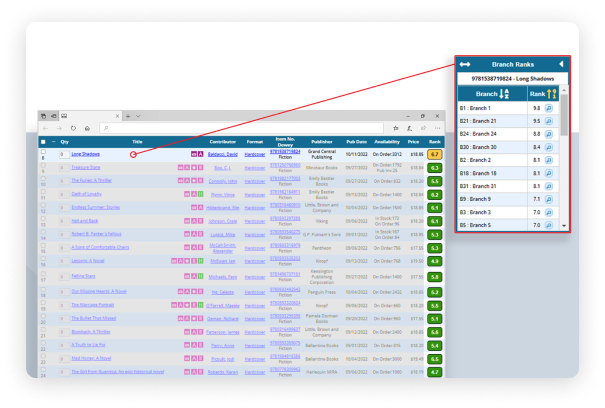605x408 pixels.
Task: Click the minus collapse control in table header
Action: 53,142
